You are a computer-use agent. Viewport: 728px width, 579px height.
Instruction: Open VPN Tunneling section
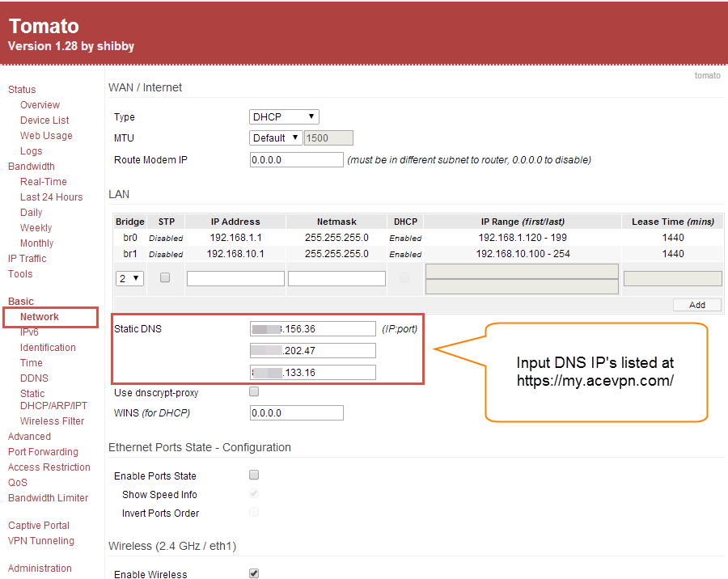click(x=41, y=540)
